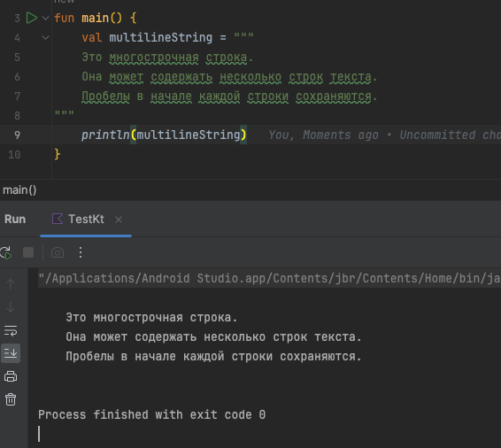
Task: Clear all console output with trash icon
Action: [x=11, y=399]
